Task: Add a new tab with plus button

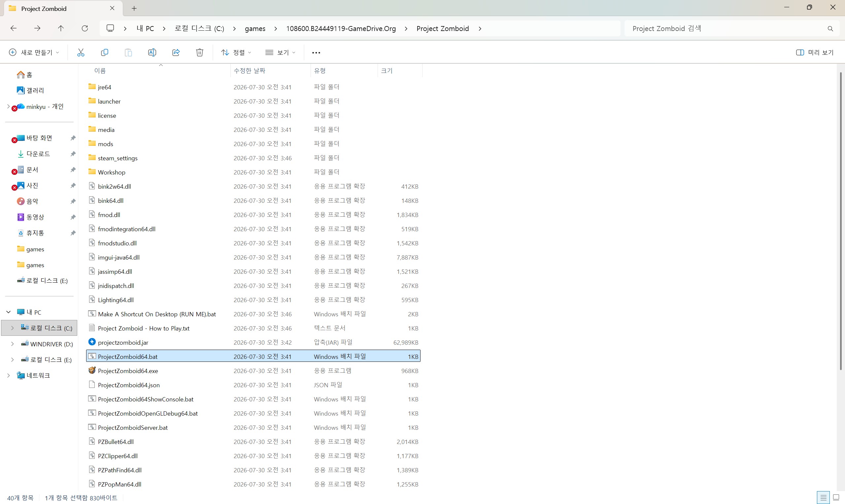Action: click(134, 9)
